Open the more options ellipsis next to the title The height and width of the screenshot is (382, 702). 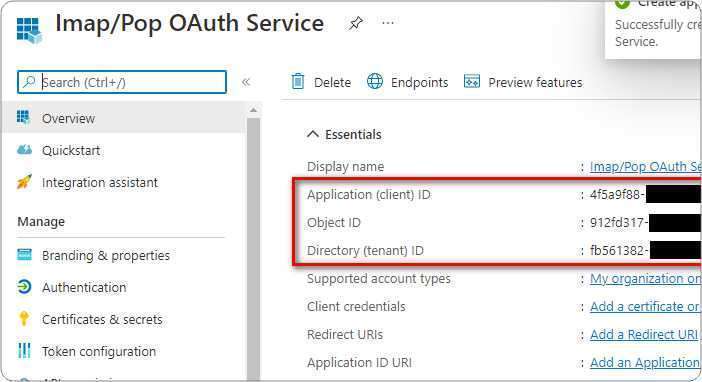tap(388, 22)
